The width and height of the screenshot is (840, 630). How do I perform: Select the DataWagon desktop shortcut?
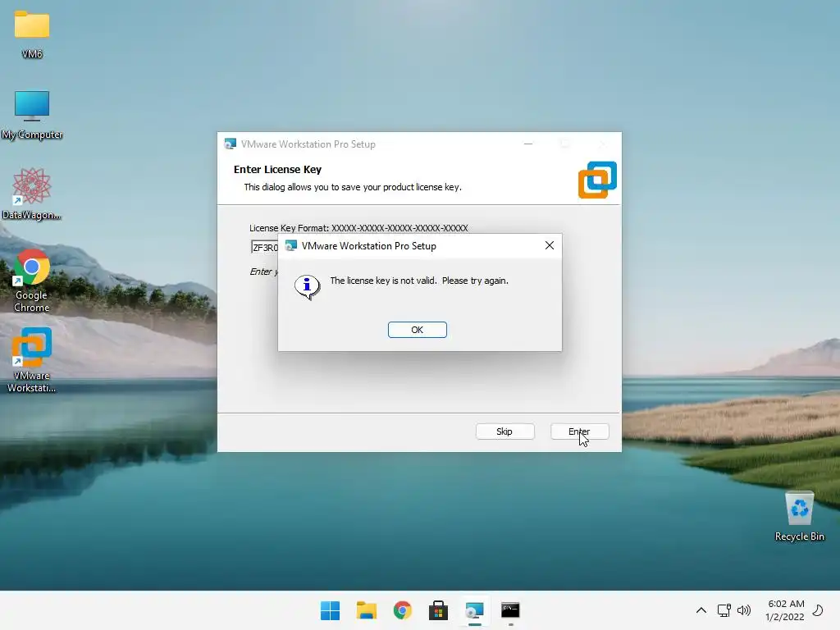coord(32,194)
